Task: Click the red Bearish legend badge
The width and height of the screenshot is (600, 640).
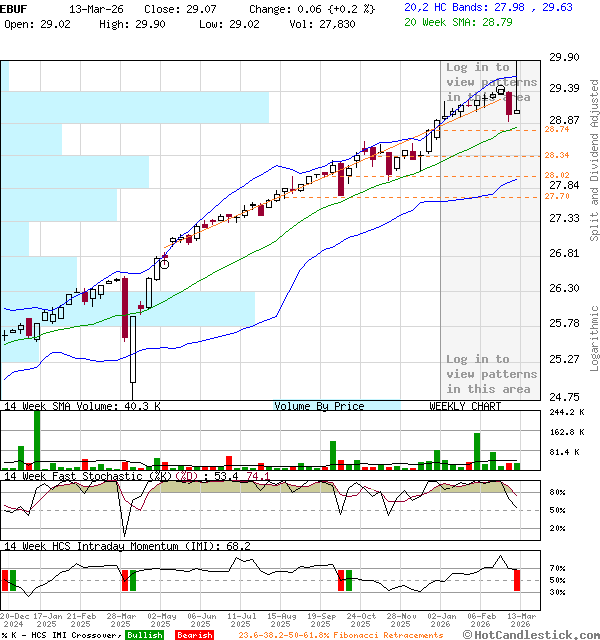Action: point(194,635)
